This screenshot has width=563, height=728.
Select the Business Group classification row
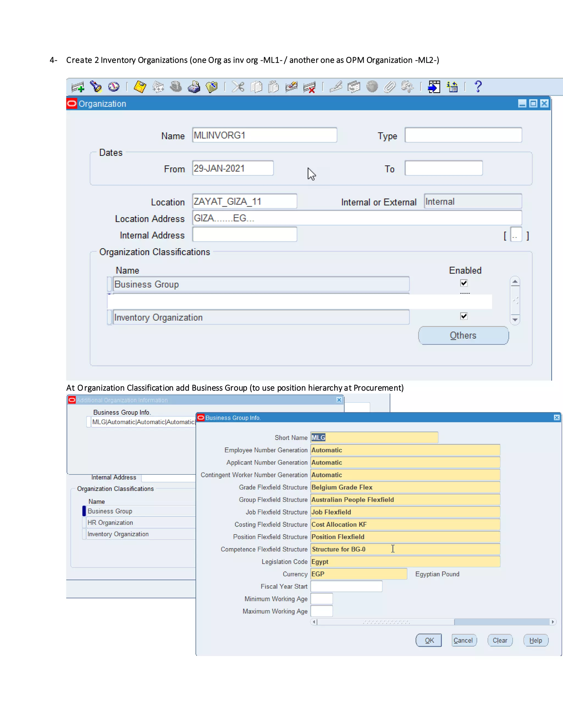tap(261, 284)
